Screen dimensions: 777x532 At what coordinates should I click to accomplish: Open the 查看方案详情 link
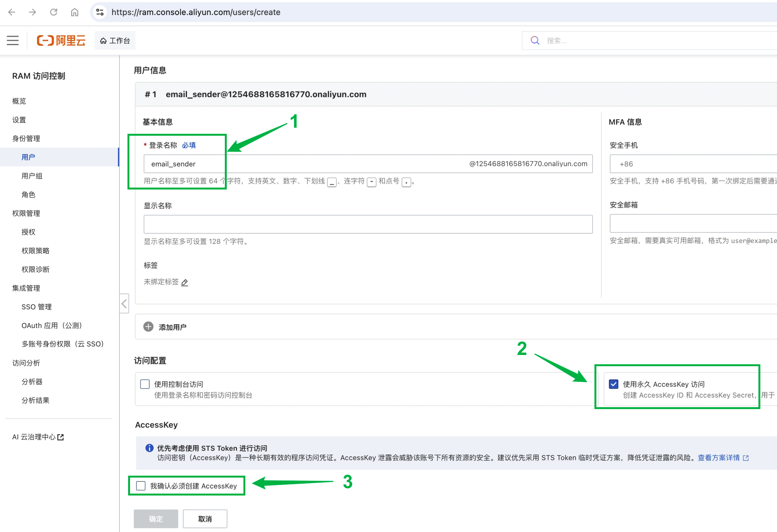coord(718,458)
